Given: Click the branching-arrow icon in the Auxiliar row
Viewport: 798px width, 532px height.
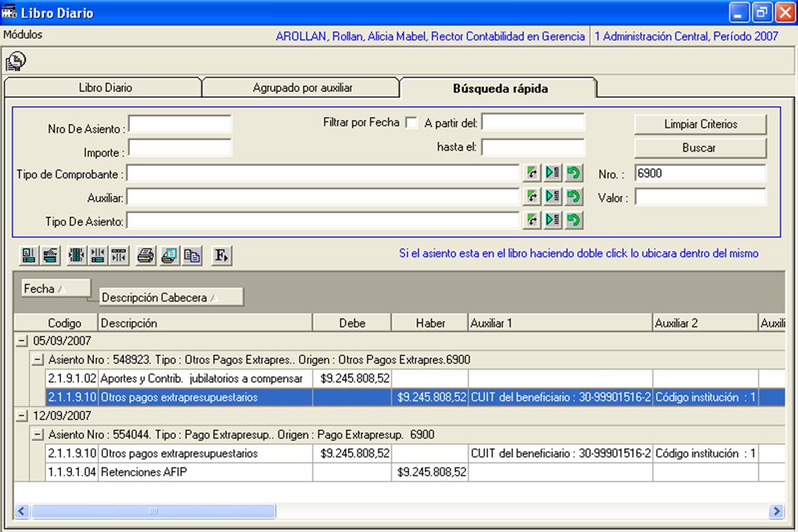Looking at the screenshot, I should coord(532,196).
